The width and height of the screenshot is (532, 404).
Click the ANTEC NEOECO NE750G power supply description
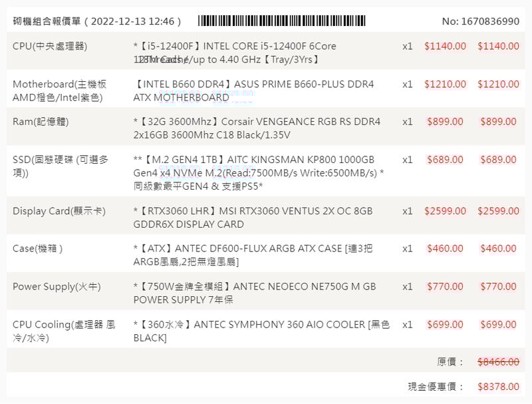255,293
